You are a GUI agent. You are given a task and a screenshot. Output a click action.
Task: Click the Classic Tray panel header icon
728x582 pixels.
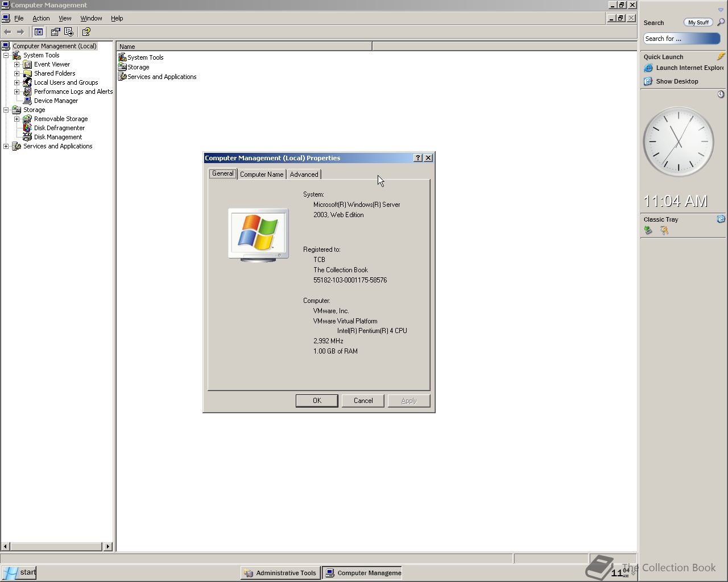[x=721, y=219]
